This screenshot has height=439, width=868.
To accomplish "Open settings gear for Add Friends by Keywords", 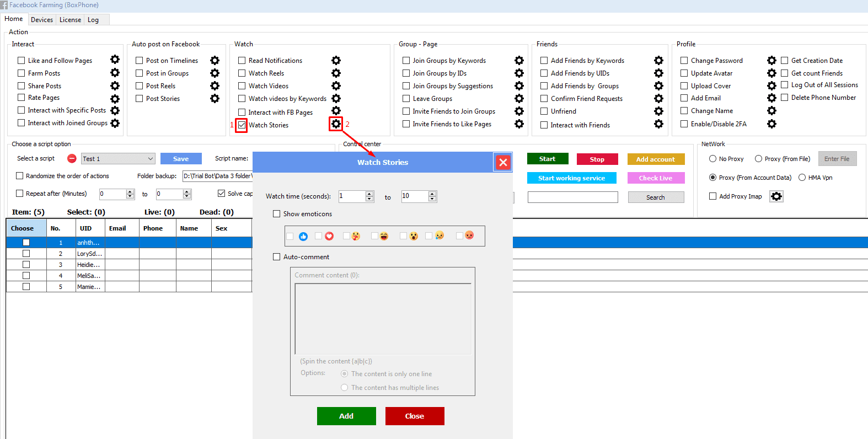I will [x=658, y=60].
